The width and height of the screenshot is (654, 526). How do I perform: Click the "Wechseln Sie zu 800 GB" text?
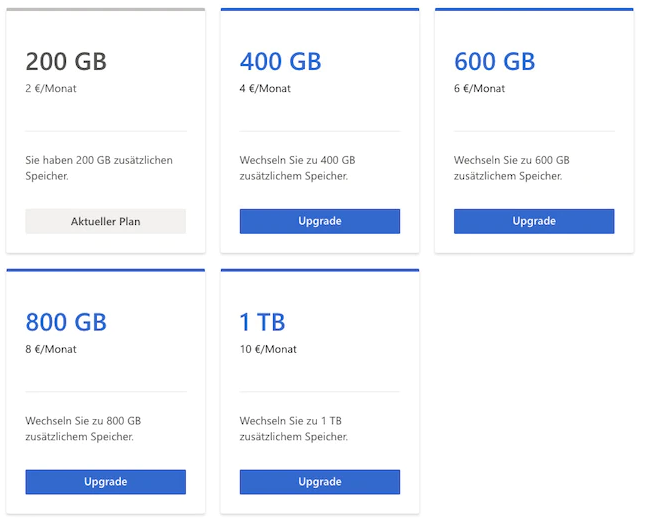click(83, 429)
